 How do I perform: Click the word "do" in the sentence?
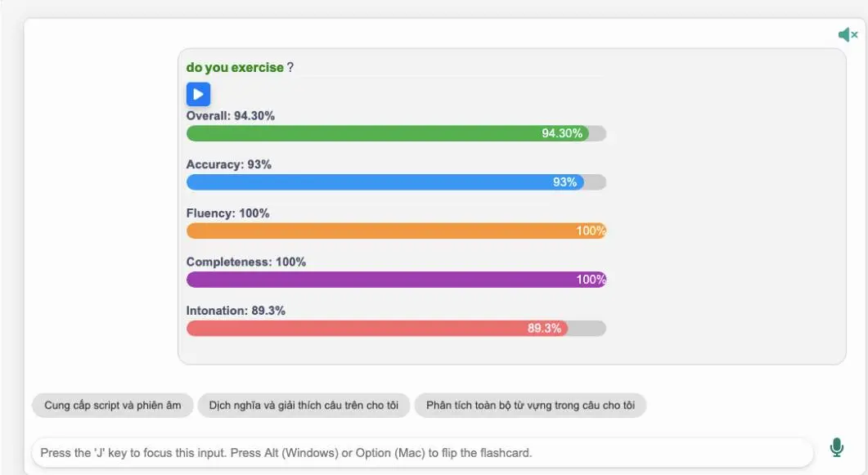point(194,68)
